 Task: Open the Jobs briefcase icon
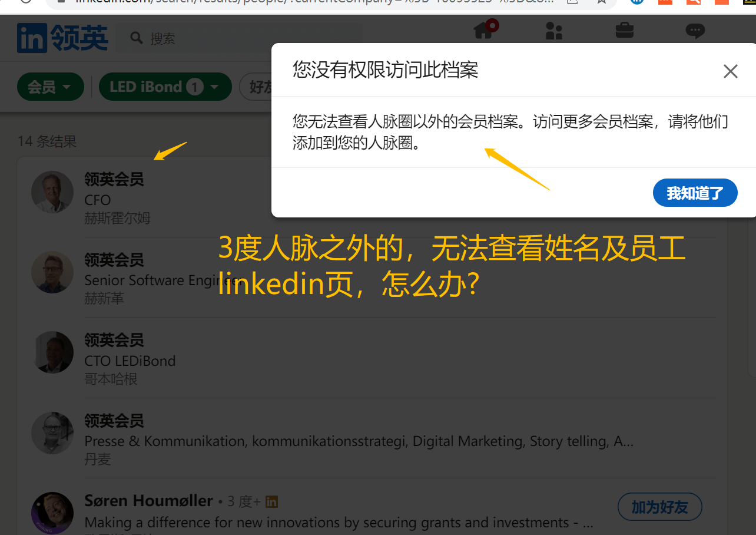tap(625, 29)
